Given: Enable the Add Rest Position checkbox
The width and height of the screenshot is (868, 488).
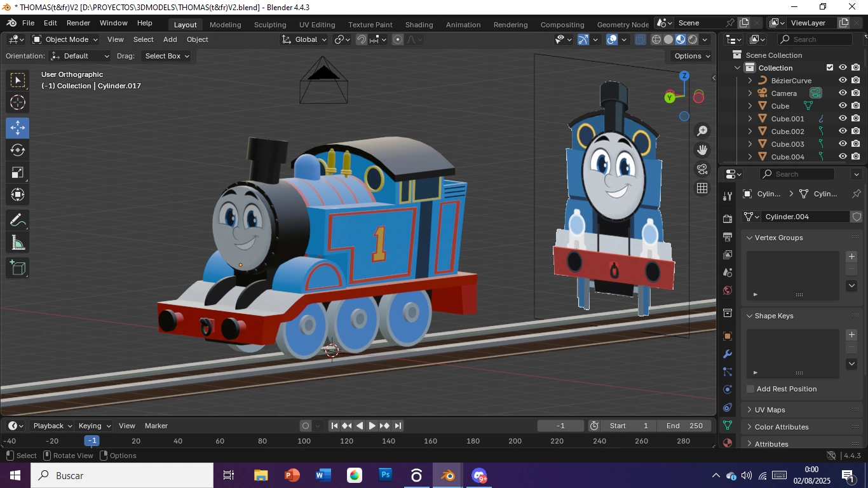Looking at the screenshot, I should (x=750, y=389).
